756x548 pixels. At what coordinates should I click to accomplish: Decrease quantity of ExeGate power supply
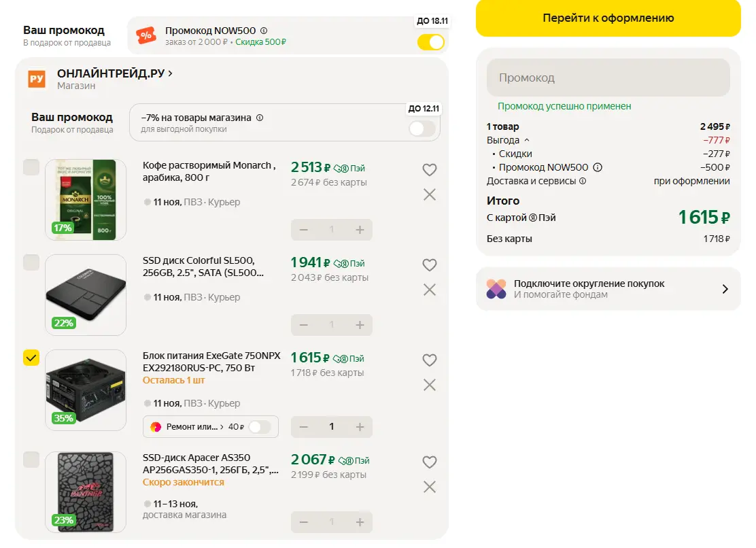[304, 427]
